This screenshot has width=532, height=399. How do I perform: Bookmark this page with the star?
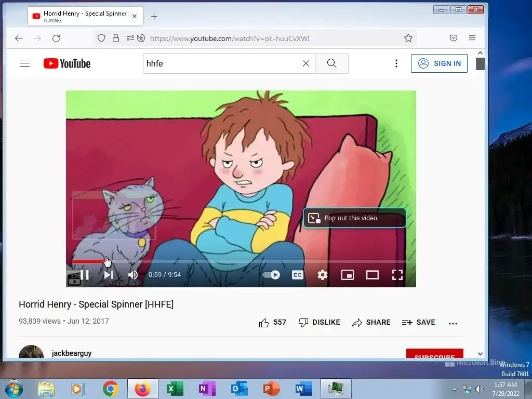408,38
